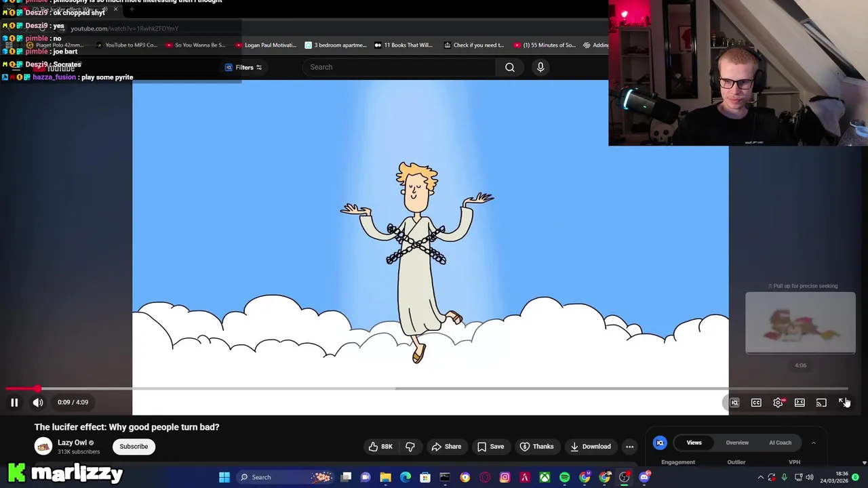The height and width of the screenshot is (488, 868).
Task: Open the Xbox app from the taskbar
Action: (545, 477)
